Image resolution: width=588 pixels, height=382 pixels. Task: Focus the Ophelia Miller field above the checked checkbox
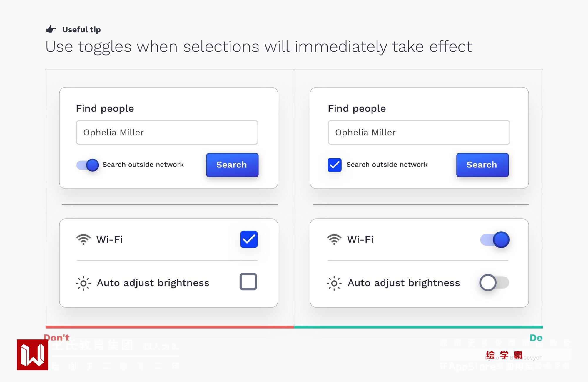coord(419,133)
